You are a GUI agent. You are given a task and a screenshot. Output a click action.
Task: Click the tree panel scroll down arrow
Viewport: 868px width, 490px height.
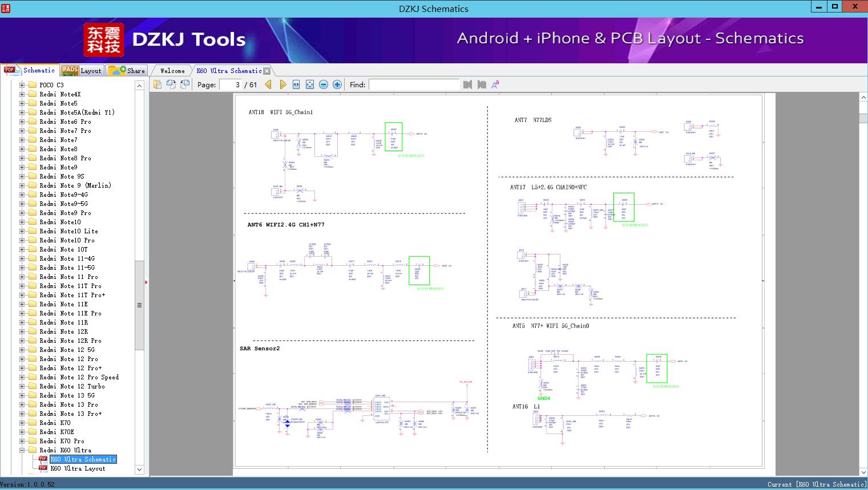pyautogui.click(x=139, y=469)
